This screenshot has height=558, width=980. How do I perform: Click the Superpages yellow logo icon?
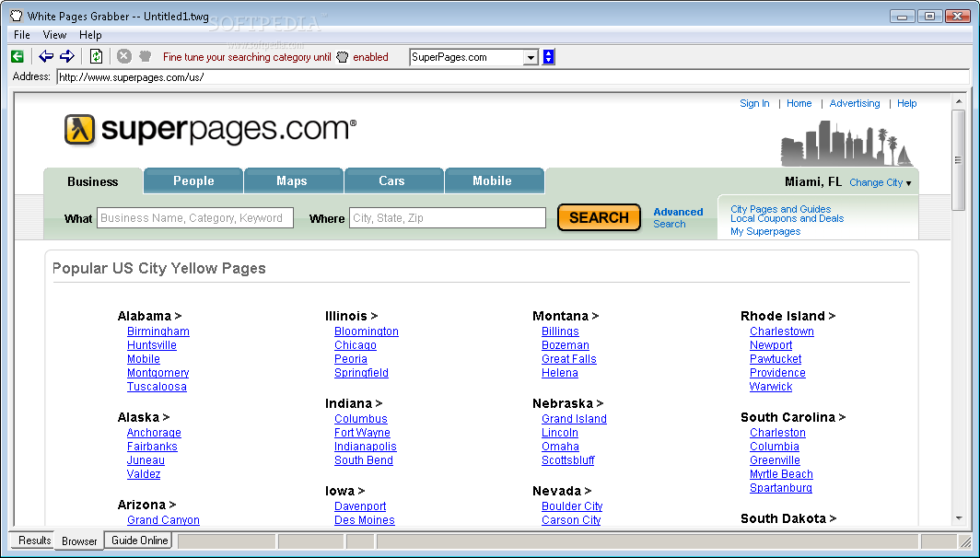point(79,130)
